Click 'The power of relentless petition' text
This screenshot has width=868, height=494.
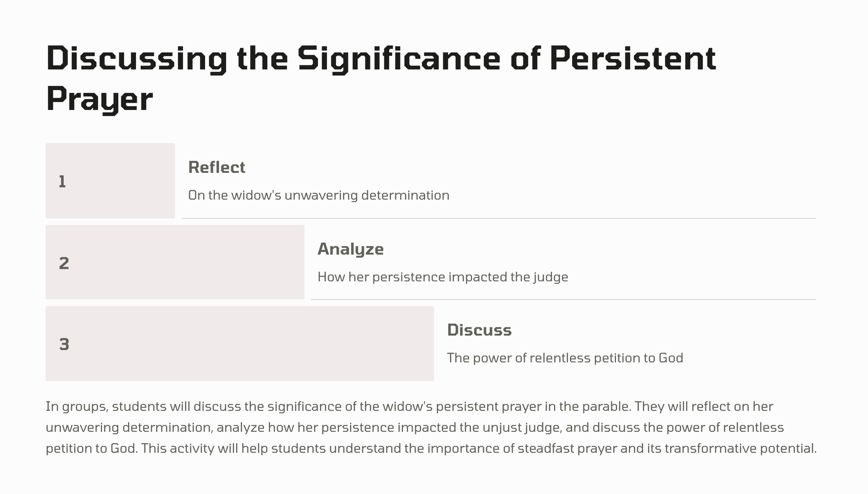[565, 358]
